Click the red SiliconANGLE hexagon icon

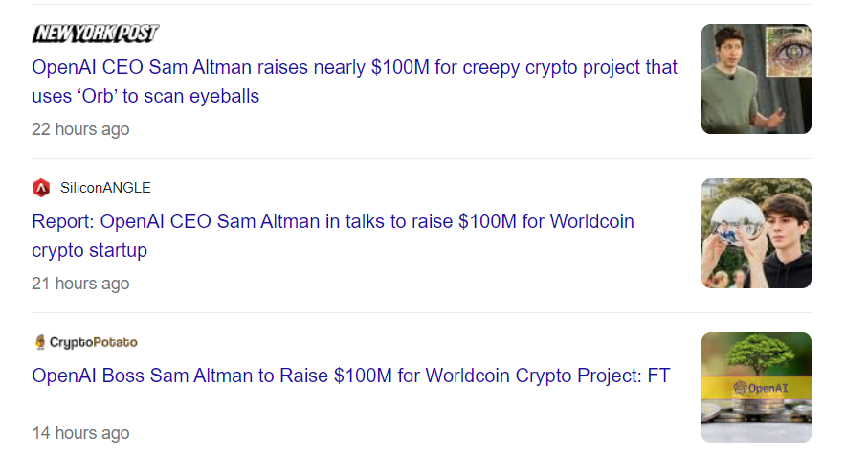pyautogui.click(x=40, y=188)
